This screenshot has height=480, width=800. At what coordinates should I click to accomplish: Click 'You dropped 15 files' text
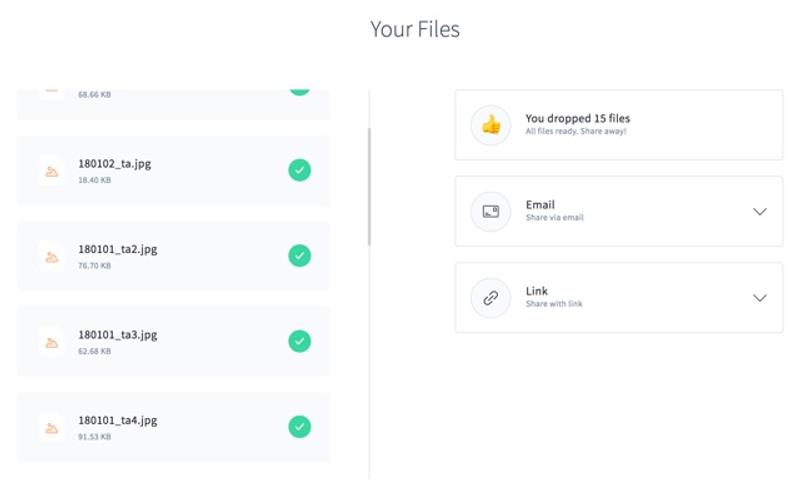578,118
